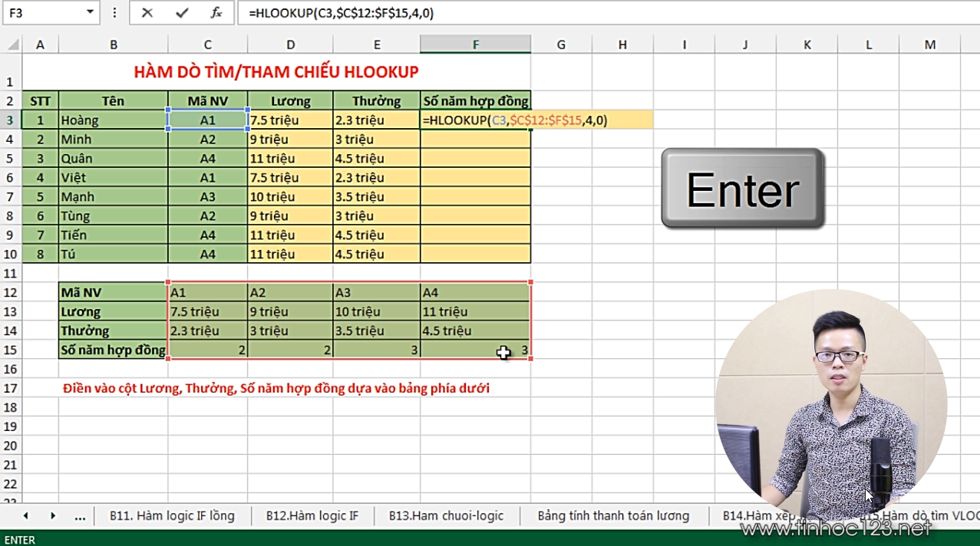Screen dimensions: 980x546
Task: Select the B13.Ham chuoi-logic sheet tab
Action: pos(446,516)
